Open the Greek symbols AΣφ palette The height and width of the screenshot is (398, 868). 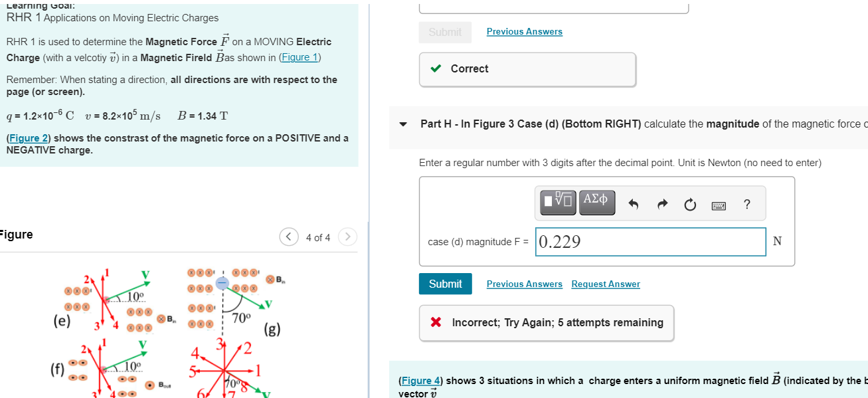click(596, 203)
